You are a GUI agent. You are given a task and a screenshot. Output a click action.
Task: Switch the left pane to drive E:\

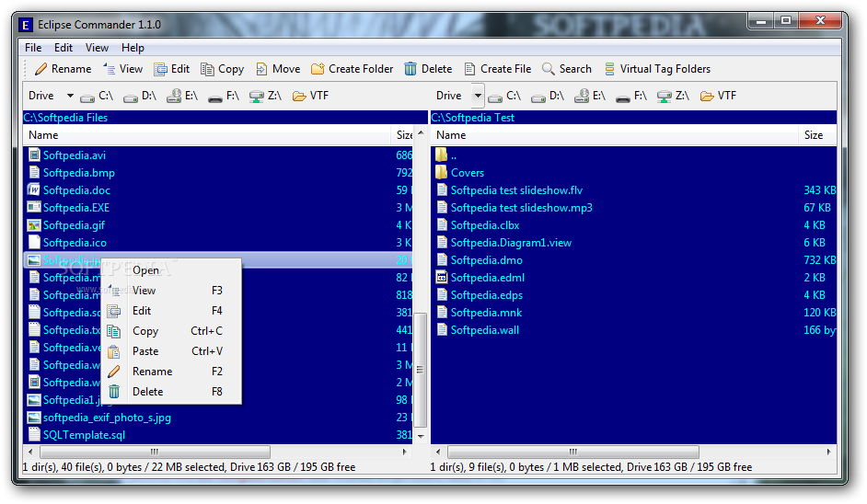point(182,97)
